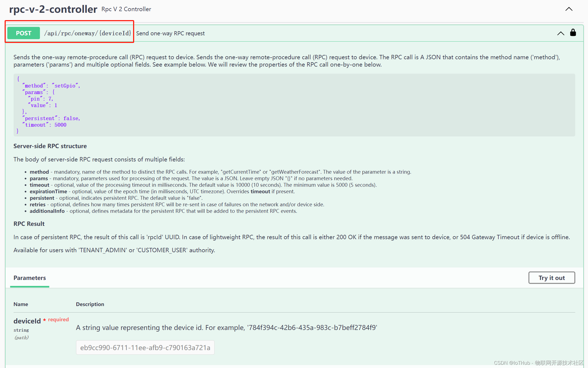Click the 'Name' column header
Screen dimensions: 588x368
coord(21,304)
